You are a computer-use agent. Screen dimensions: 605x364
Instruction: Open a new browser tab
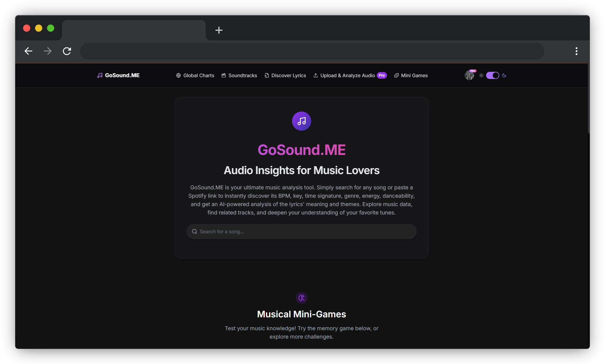tap(219, 30)
